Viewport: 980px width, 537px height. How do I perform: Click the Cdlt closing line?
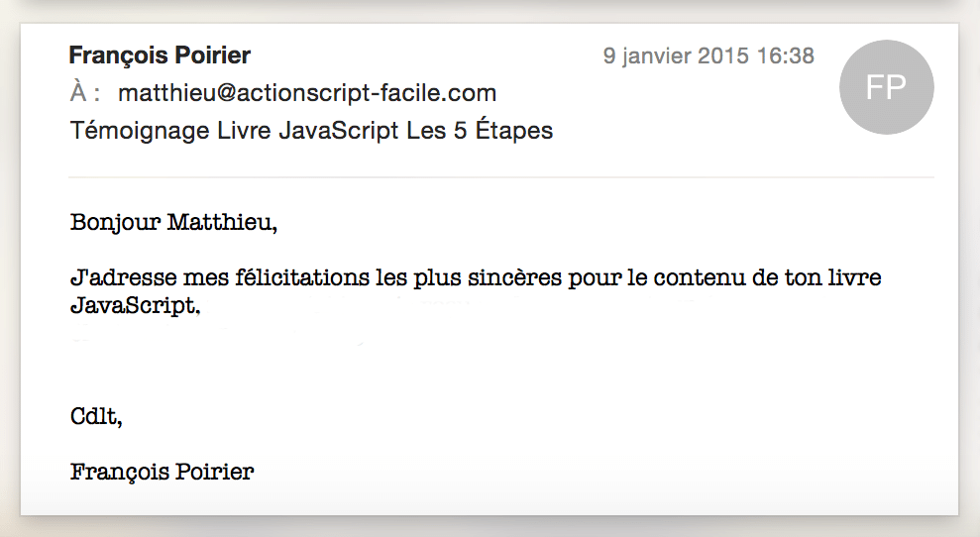(x=96, y=417)
